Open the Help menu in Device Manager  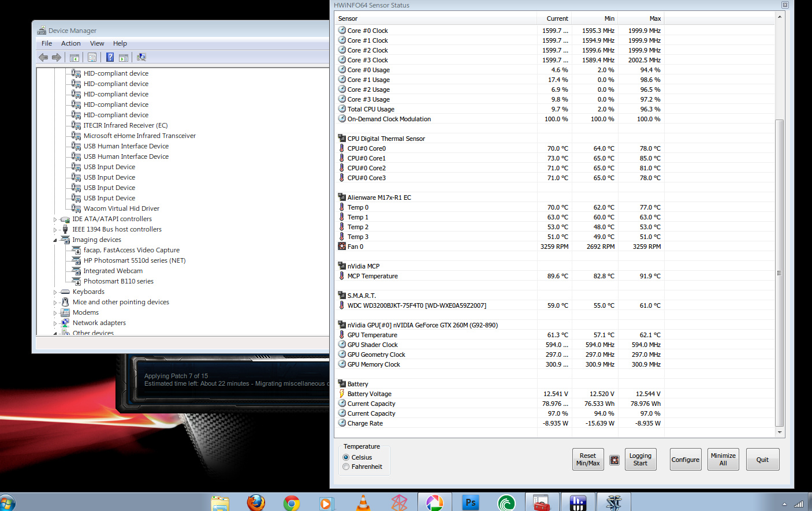pos(120,43)
